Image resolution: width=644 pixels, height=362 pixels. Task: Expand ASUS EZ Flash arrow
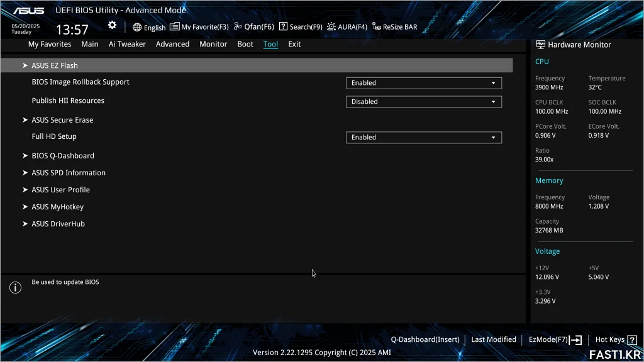click(x=25, y=65)
